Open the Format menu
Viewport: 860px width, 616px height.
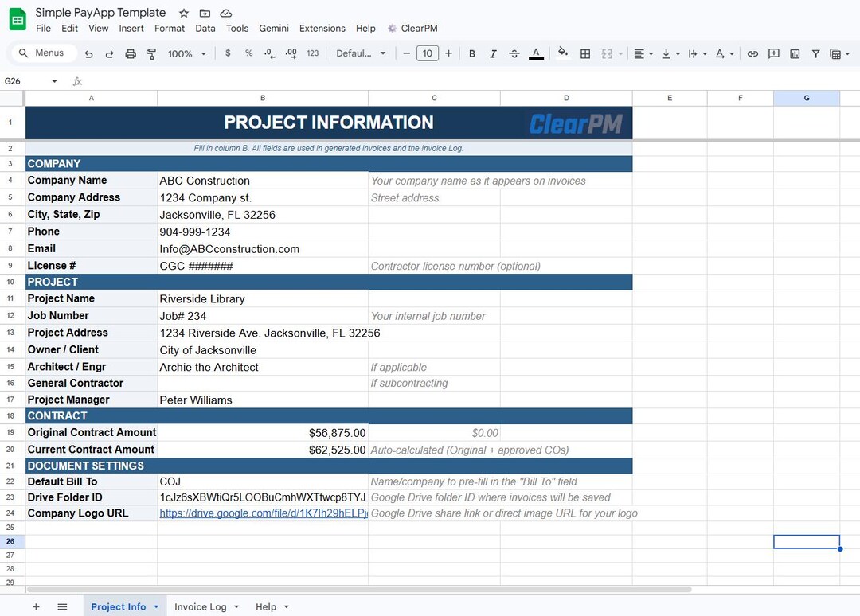[170, 29]
